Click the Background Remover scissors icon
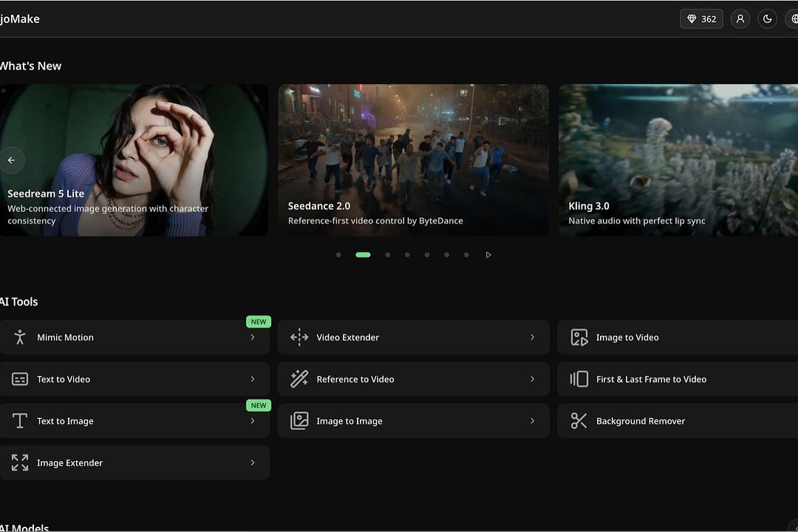The width and height of the screenshot is (798, 532). pos(579,420)
